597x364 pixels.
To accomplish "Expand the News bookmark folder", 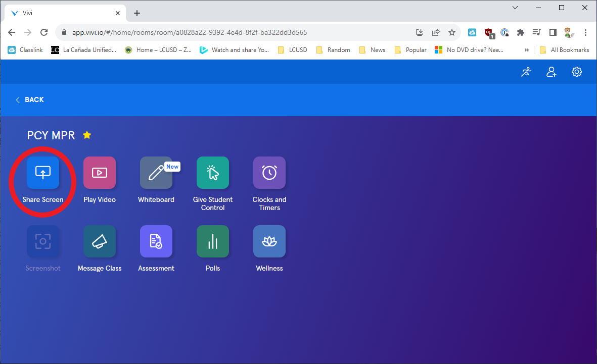I will pos(373,50).
